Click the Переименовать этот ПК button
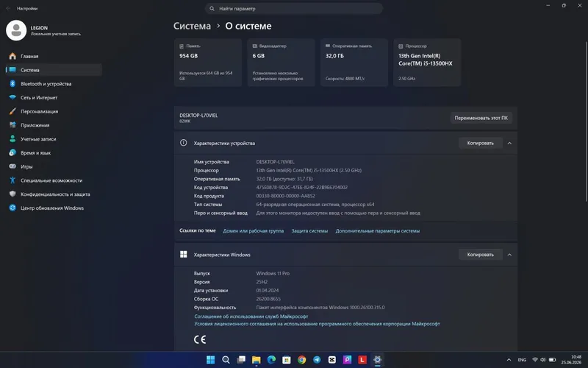Image resolution: width=588 pixels, height=368 pixels. [x=481, y=118]
